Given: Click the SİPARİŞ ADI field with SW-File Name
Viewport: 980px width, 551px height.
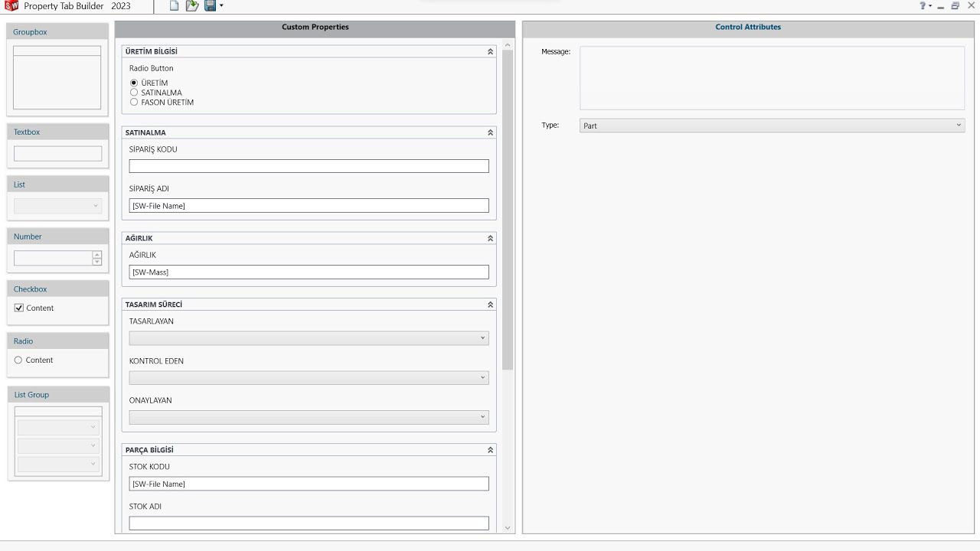Looking at the screenshot, I should (x=309, y=206).
